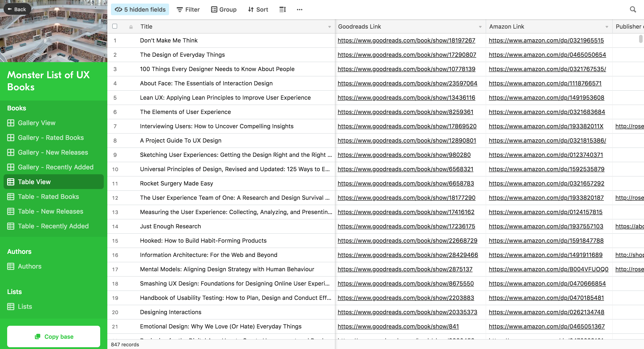The width and height of the screenshot is (644, 349).
Task: Open Amazon link for Mental Models row
Action: [x=549, y=269]
